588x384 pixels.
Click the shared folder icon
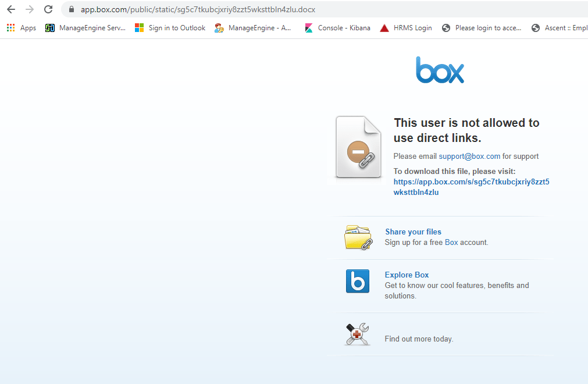[x=358, y=237]
